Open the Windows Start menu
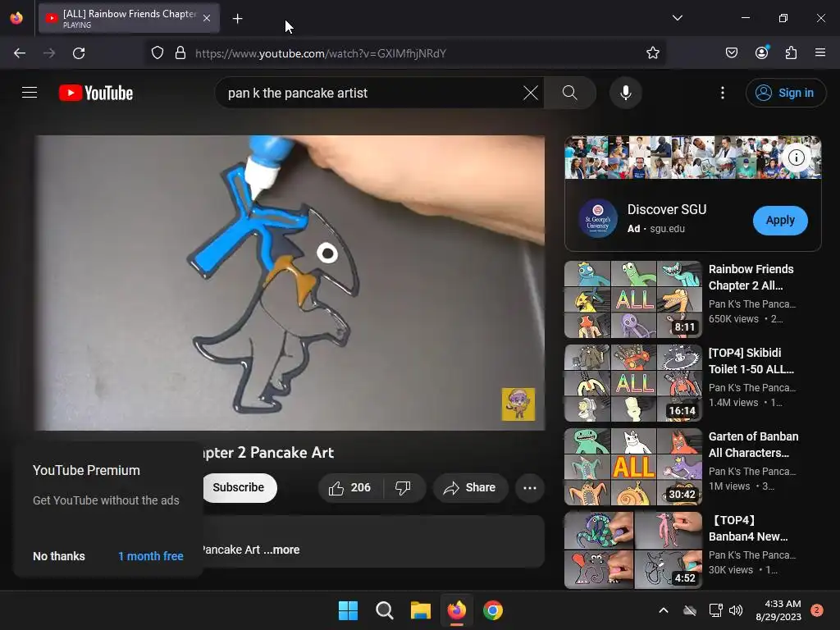 (348, 610)
